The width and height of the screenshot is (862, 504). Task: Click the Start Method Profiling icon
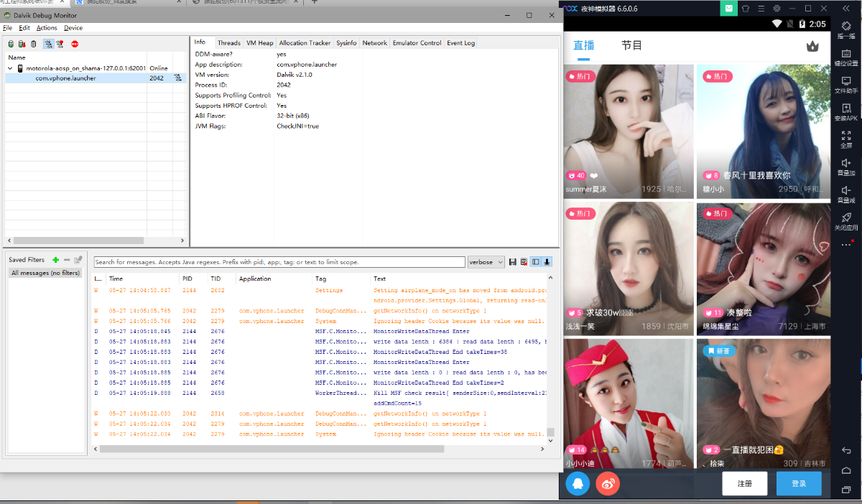(x=60, y=44)
